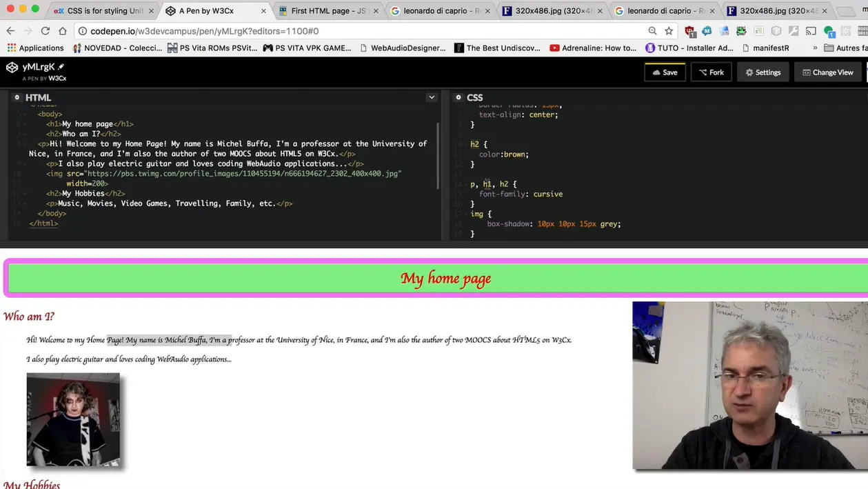The height and width of the screenshot is (489, 868).
Task: Click the CSS panel title
Action: click(x=475, y=98)
